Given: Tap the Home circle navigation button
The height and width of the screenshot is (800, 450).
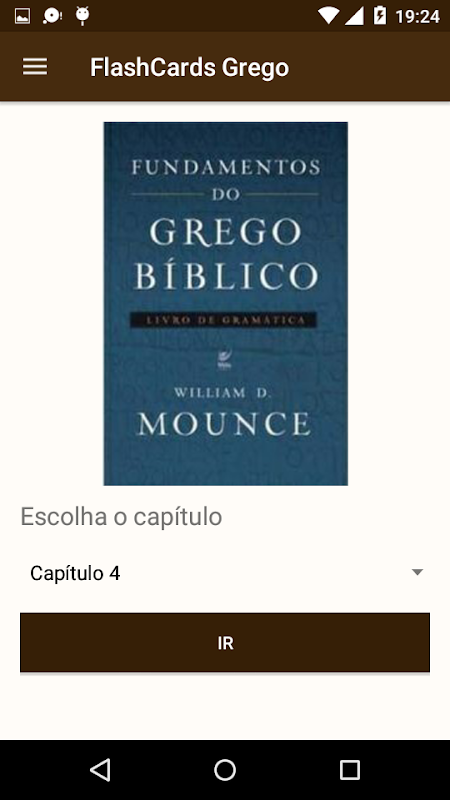Looking at the screenshot, I should [x=224, y=769].
